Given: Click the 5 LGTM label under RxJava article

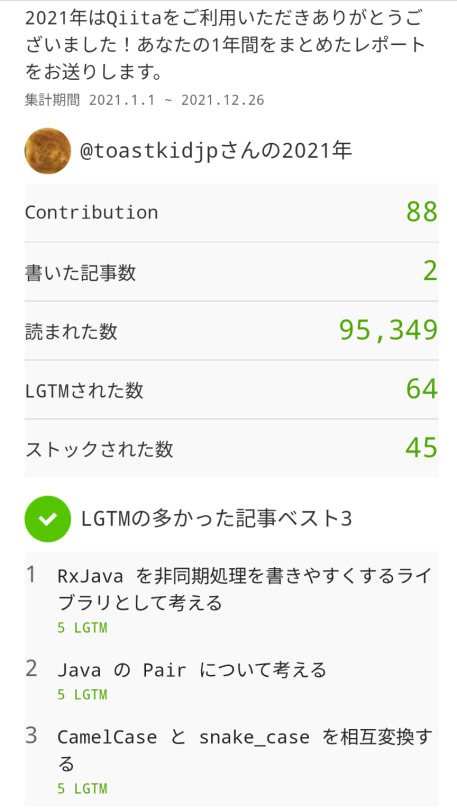Looking at the screenshot, I should click(x=82, y=628).
